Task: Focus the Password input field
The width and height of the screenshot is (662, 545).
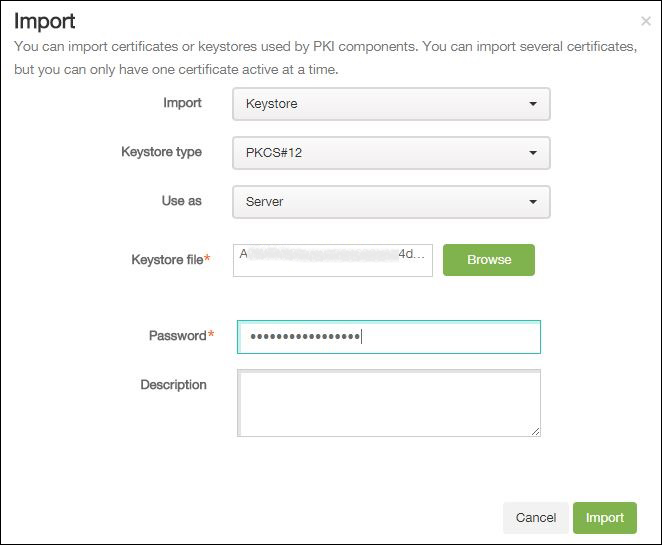Action: [x=388, y=337]
